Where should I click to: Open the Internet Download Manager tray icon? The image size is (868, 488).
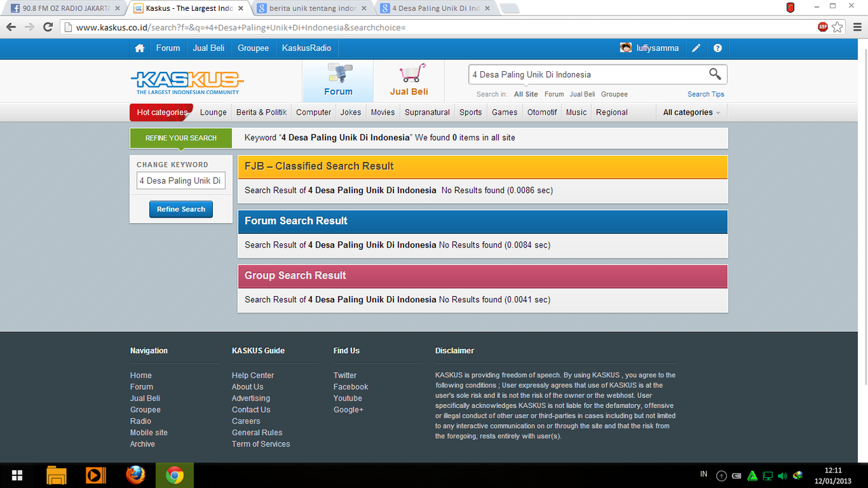(797, 476)
